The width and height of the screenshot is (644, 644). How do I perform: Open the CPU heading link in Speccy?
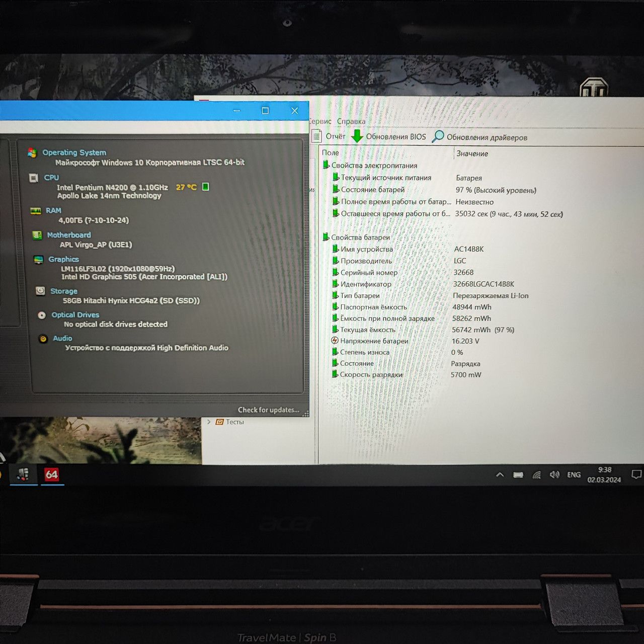[51, 178]
